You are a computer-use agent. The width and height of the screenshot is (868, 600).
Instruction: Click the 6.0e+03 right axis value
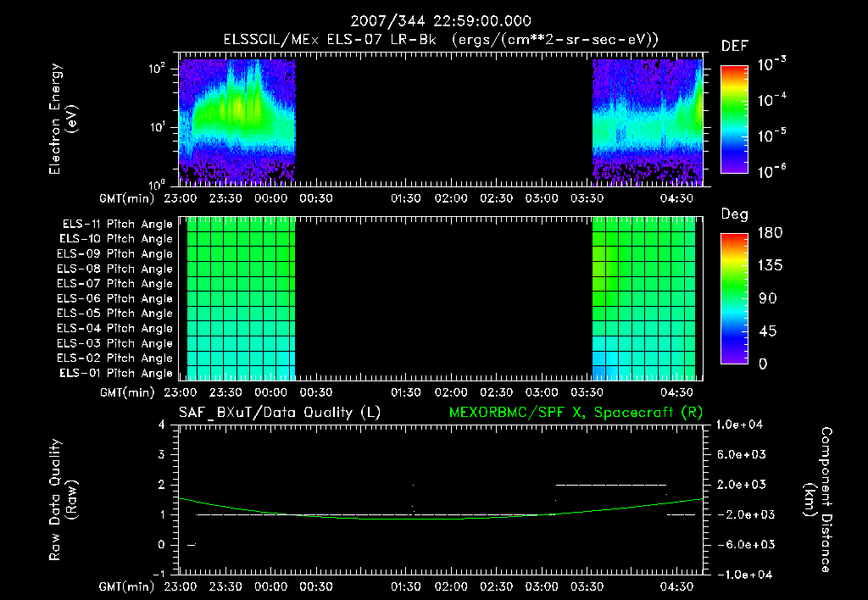click(742, 454)
